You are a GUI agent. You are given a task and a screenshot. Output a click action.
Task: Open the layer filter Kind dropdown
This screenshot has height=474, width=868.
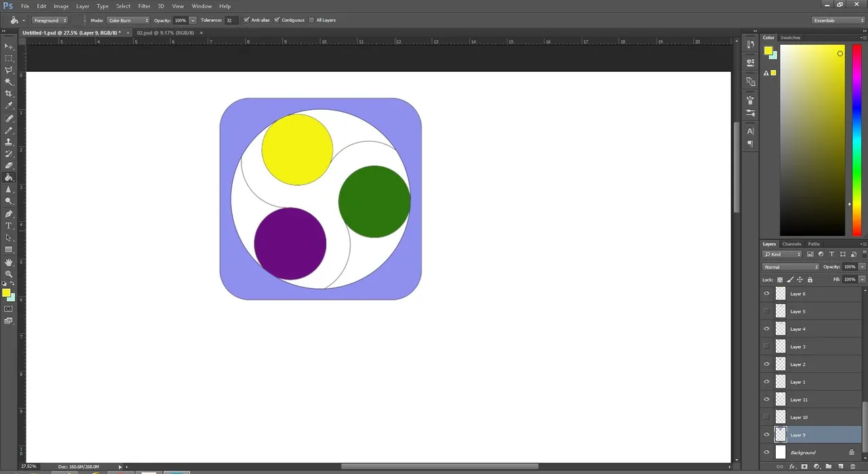[x=783, y=254]
